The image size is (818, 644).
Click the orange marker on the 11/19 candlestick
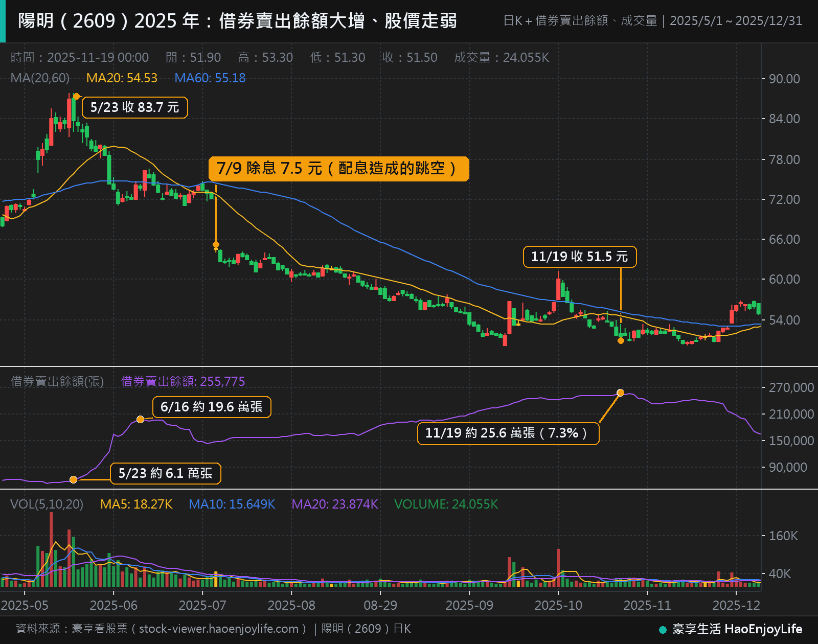click(621, 340)
